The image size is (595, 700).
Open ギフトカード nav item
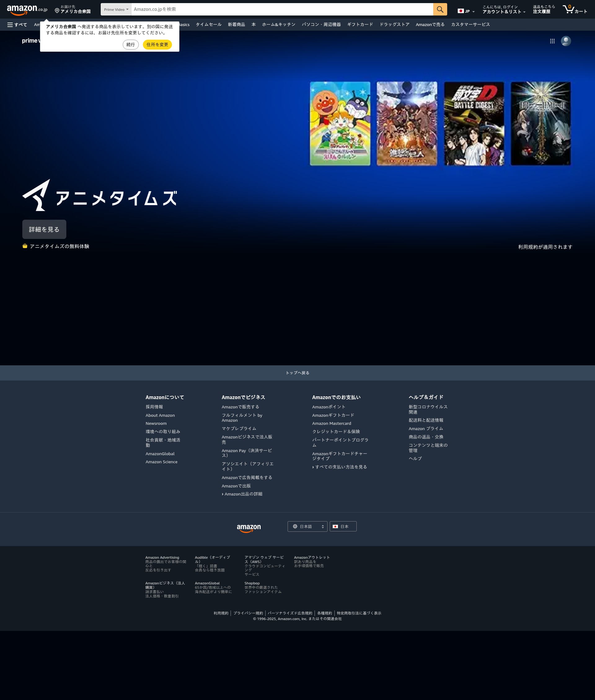click(360, 24)
